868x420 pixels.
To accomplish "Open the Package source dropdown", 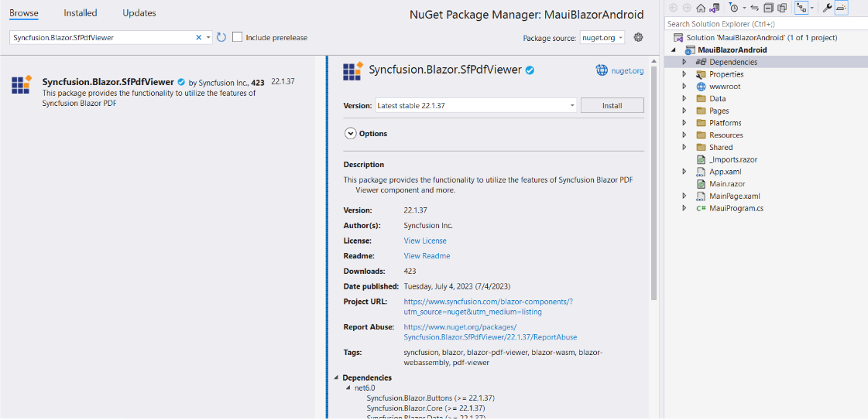I will coord(602,38).
